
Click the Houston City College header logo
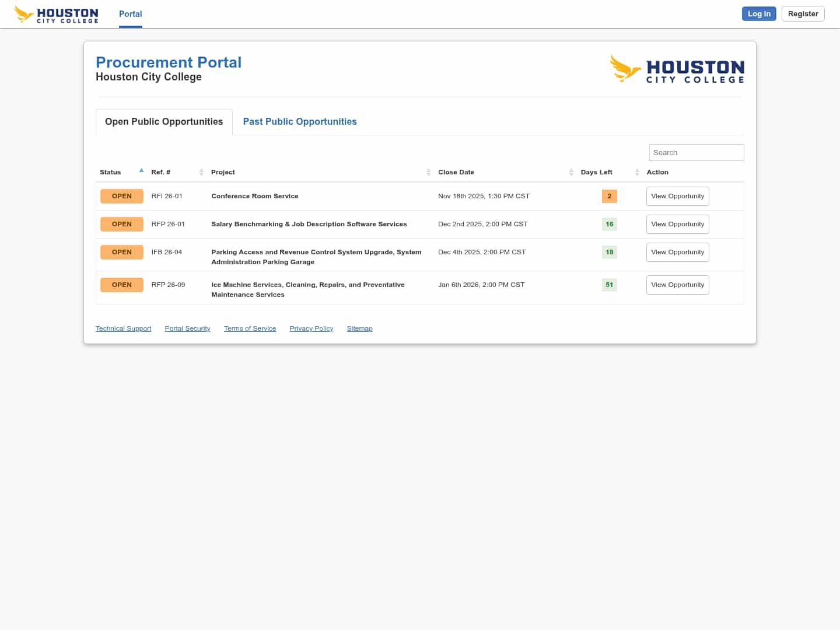pyautogui.click(x=56, y=14)
